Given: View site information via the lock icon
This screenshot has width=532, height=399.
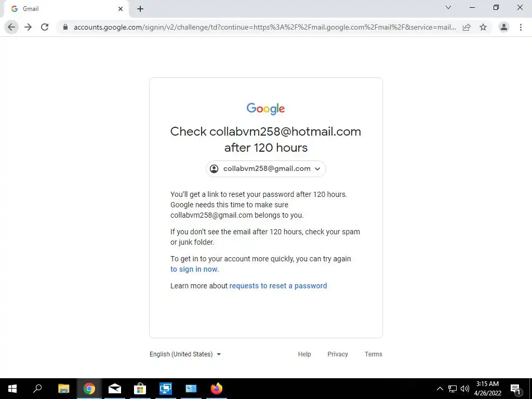Looking at the screenshot, I should (65, 27).
